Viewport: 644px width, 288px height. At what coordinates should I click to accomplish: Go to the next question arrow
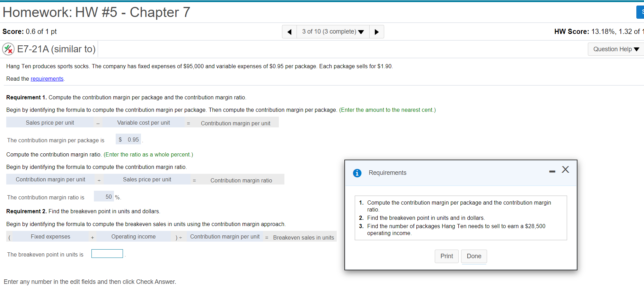coord(377,32)
